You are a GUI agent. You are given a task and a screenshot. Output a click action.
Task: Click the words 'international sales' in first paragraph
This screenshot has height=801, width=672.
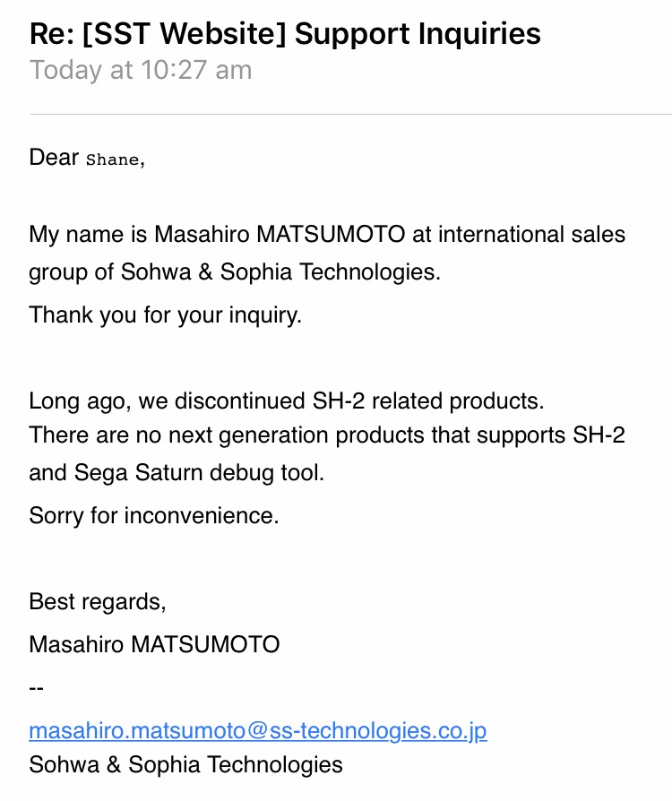531,235
